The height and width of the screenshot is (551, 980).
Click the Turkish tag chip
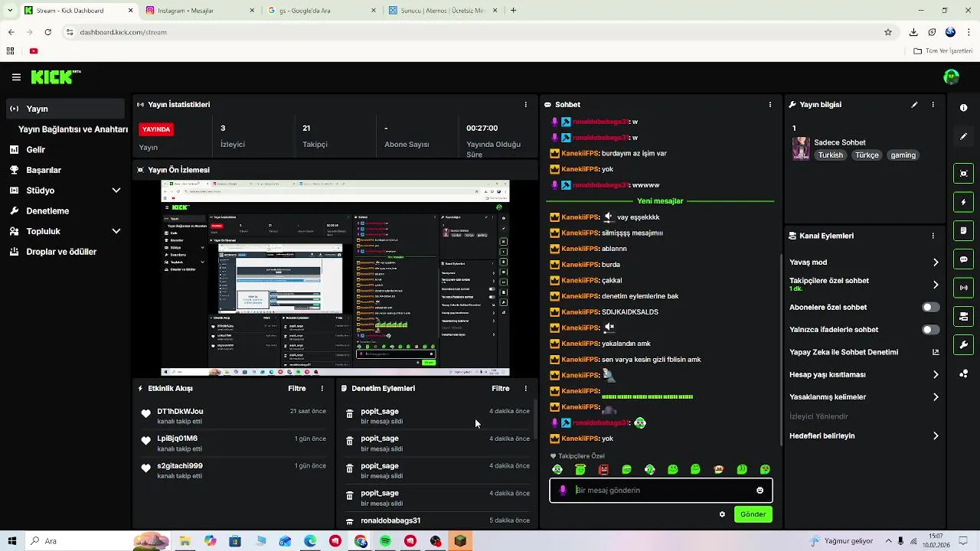tap(830, 155)
